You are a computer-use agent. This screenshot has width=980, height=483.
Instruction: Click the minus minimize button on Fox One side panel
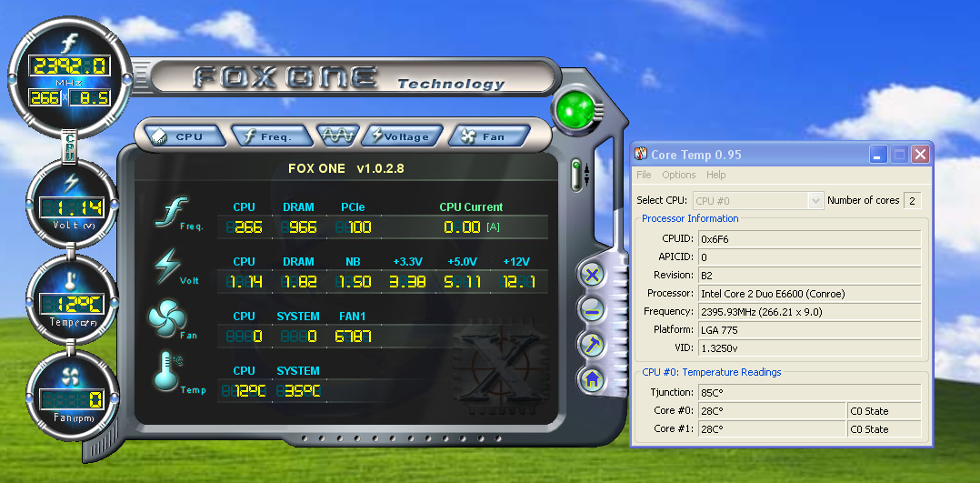point(591,309)
